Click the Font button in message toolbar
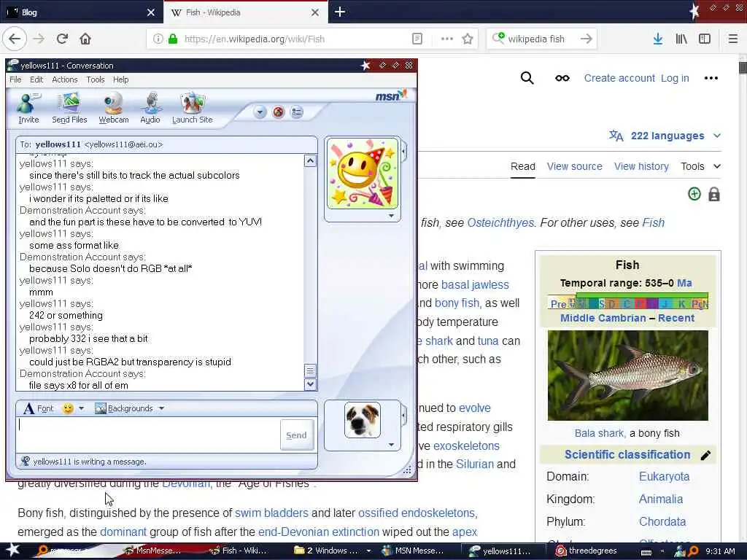Image resolution: width=747 pixels, height=560 pixels. [x=39, y=408]
